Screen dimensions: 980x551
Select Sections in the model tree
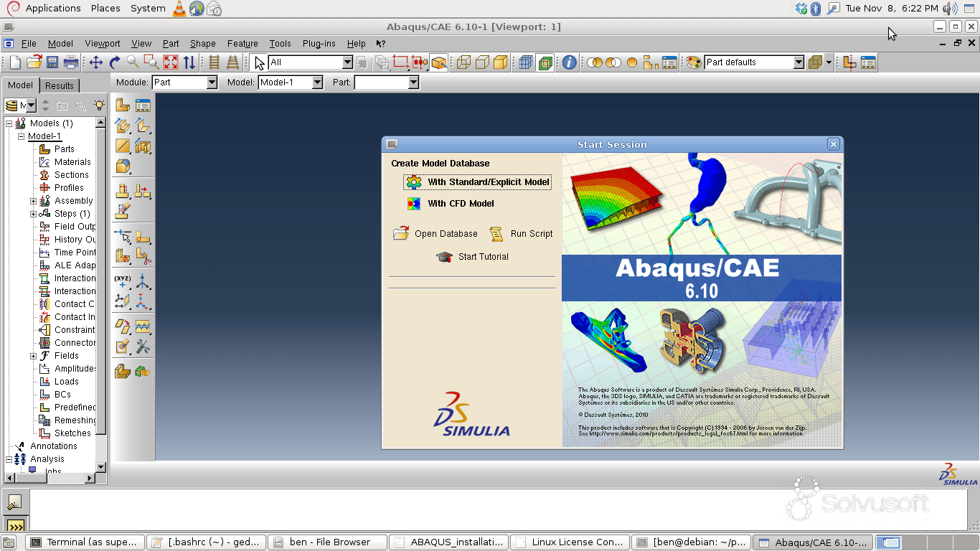72,175
